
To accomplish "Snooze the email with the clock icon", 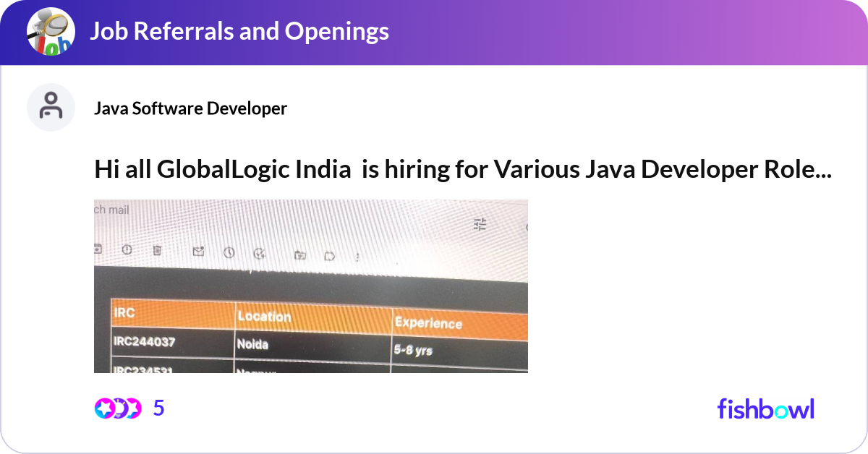I will 229,252.
